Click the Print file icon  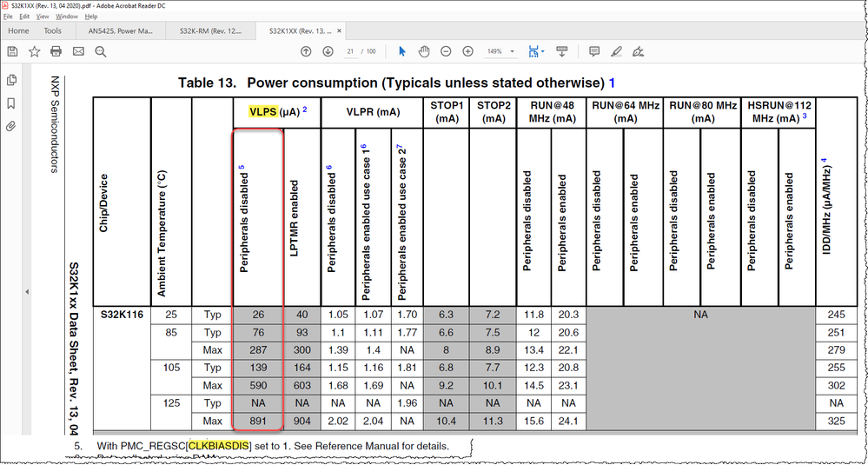click(x=56, y=51)
